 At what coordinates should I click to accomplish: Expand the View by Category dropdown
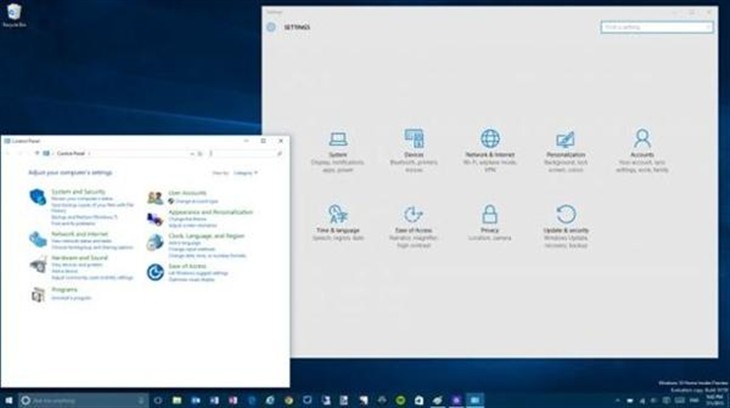(x=246, y=173)
